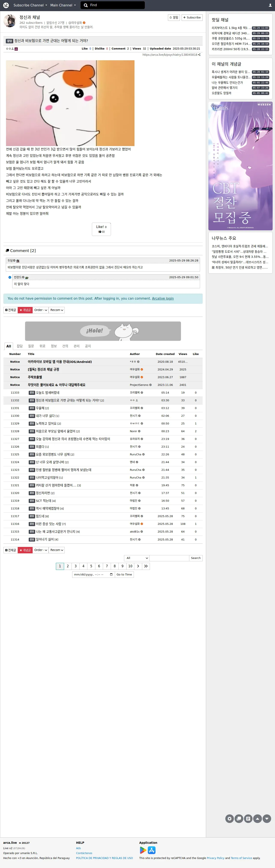Open the Contáctenos help link
Image resolution: width=275 pixels, height=868 pixels.
84,853
